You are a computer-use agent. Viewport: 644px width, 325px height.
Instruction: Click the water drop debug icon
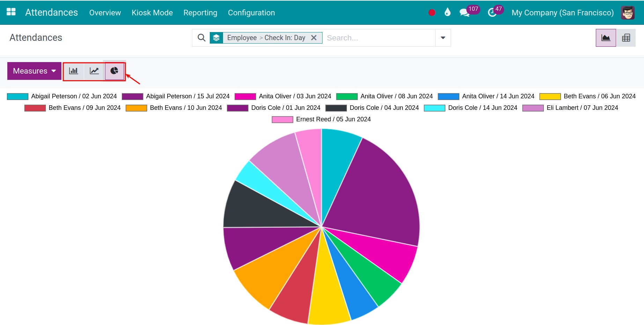447,13
